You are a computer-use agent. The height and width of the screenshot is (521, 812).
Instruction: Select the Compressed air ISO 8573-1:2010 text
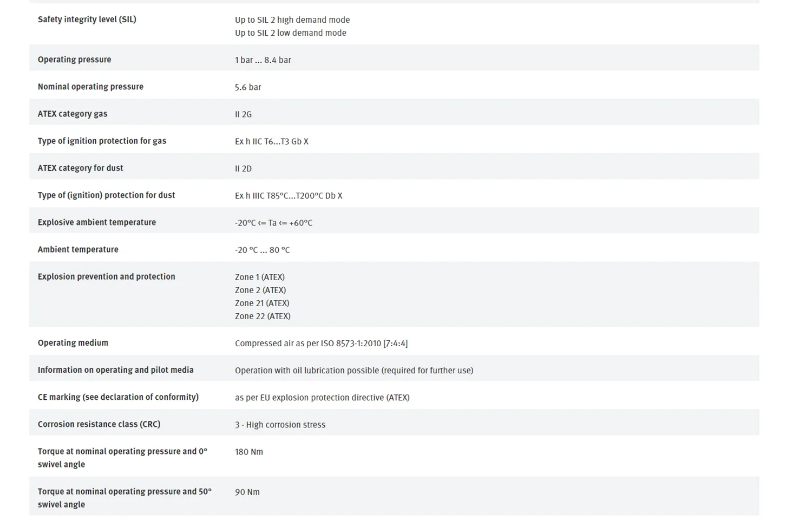(322, 344)
